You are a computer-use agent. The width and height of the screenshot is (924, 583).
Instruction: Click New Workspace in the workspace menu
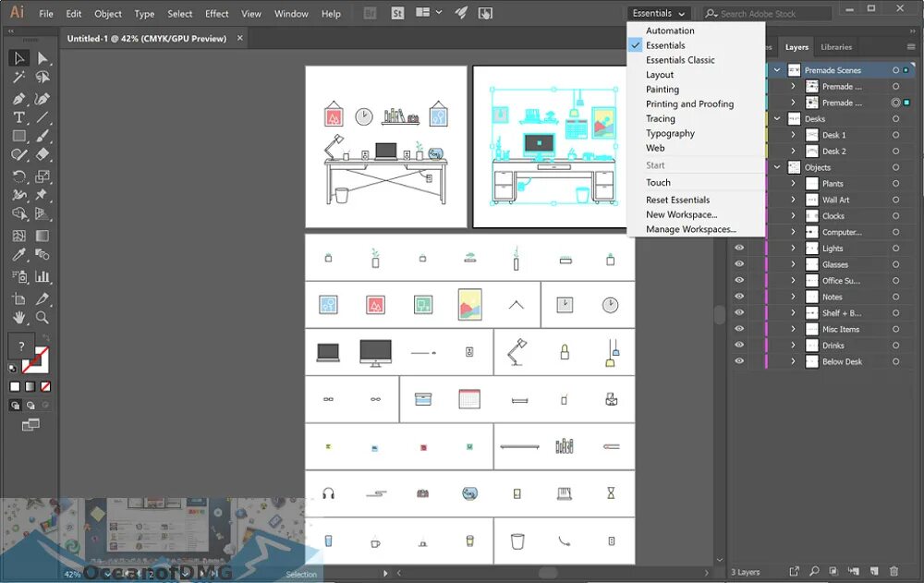coord(680,214)
